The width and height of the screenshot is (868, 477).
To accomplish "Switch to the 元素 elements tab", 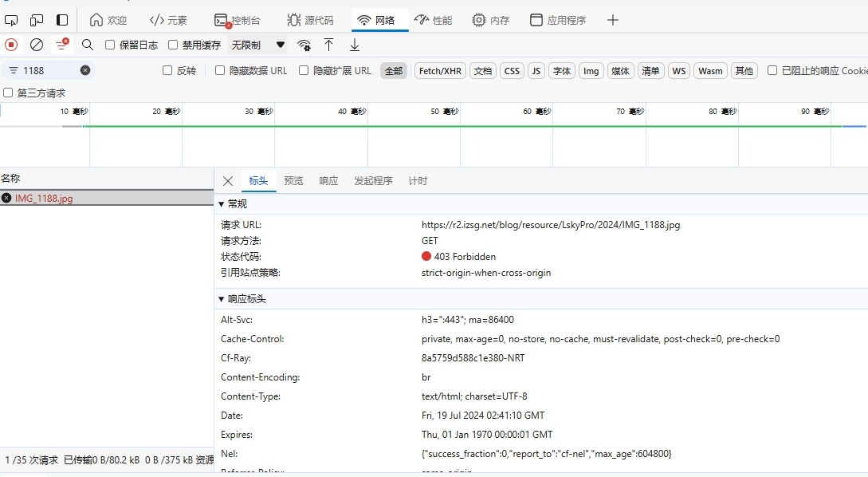I will [x=168, y=21].
